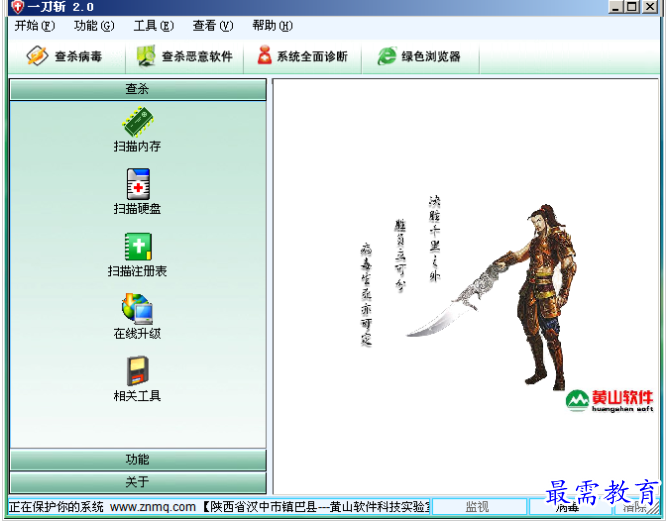Screen dimensions: 667x524
Task: Open the 工具(E) menu
Action: [x=153, y=26]
